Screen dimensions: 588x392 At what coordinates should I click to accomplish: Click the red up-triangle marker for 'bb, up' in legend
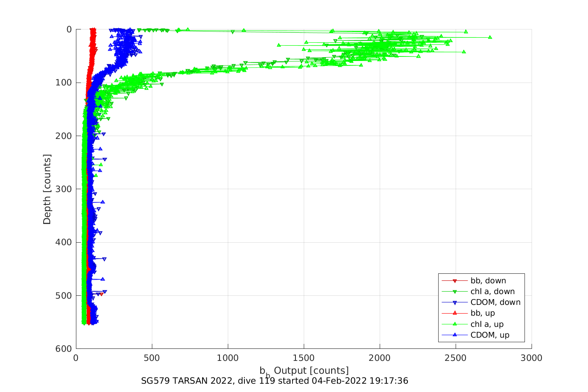coord(455,313)
